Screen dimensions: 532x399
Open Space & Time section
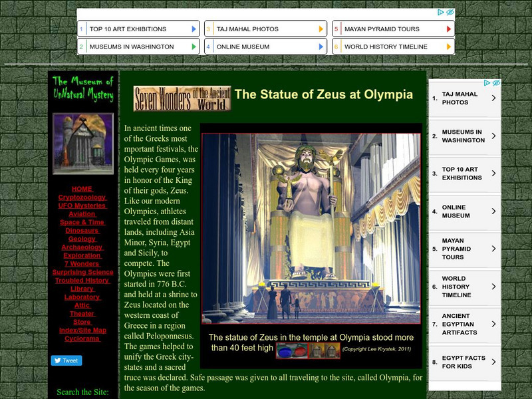click(82, 222)
